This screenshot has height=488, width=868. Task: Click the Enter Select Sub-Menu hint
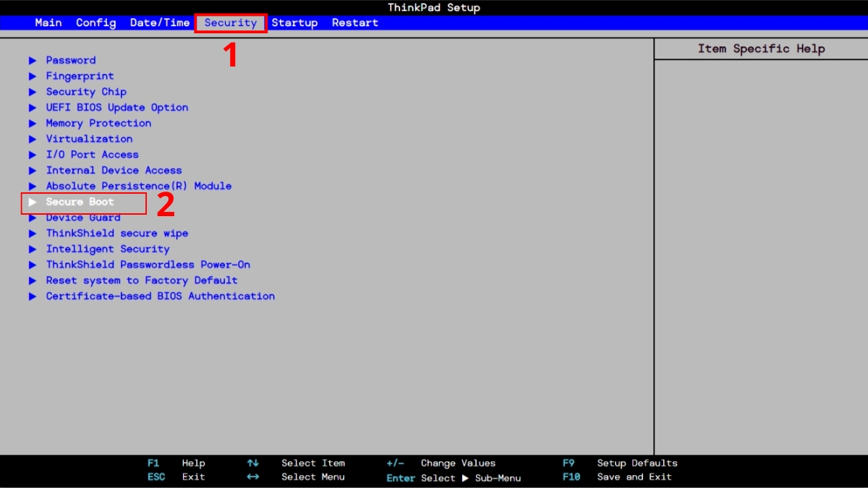point(454,478)
